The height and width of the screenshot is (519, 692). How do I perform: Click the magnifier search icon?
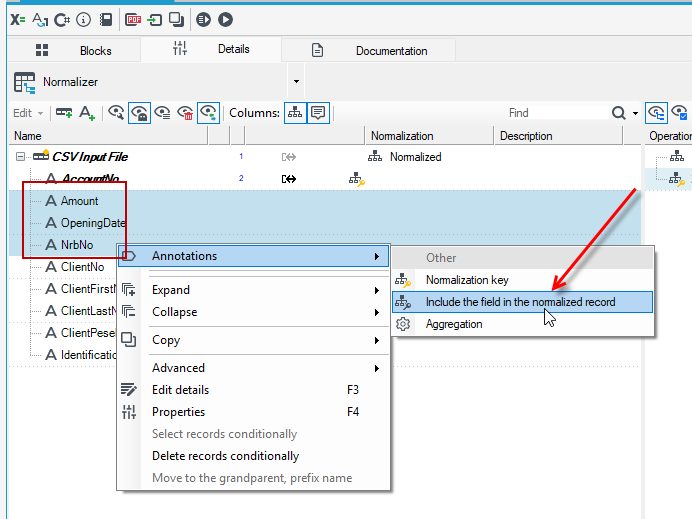[619, 113]
